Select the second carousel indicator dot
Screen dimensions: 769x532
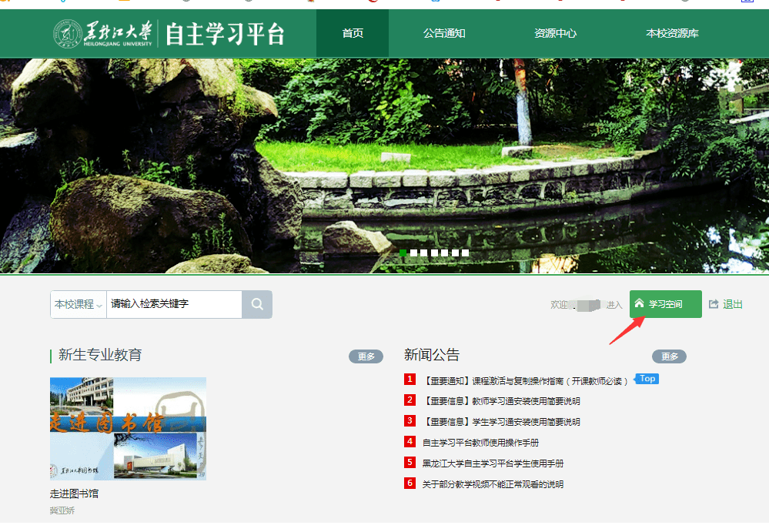click(x=413, y=252)
